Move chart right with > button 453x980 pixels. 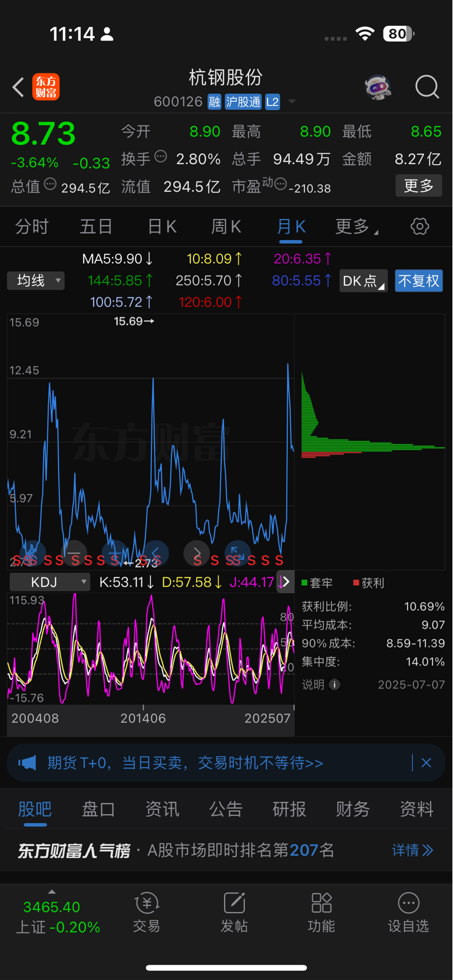(197, 553)
